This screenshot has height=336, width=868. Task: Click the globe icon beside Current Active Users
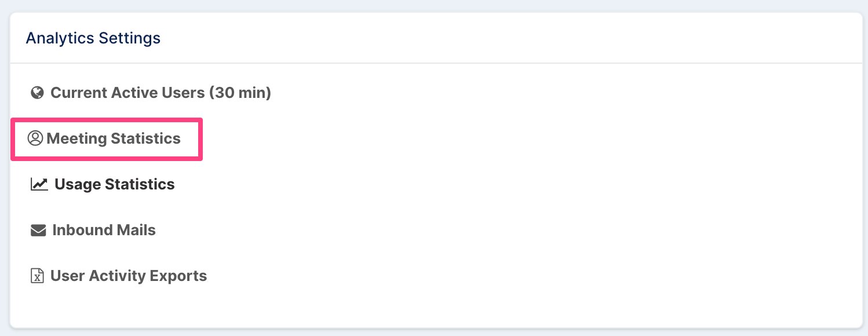pyautogui.click(x=38, y=93)
